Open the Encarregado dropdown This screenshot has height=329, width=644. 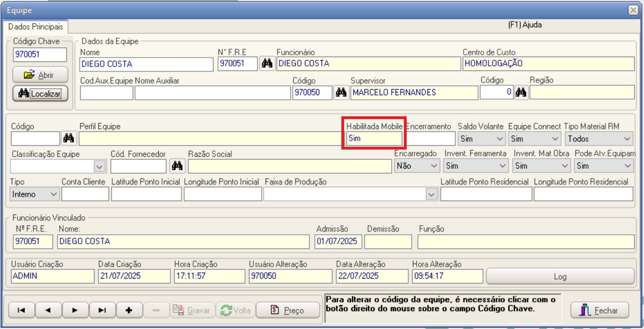418,165
